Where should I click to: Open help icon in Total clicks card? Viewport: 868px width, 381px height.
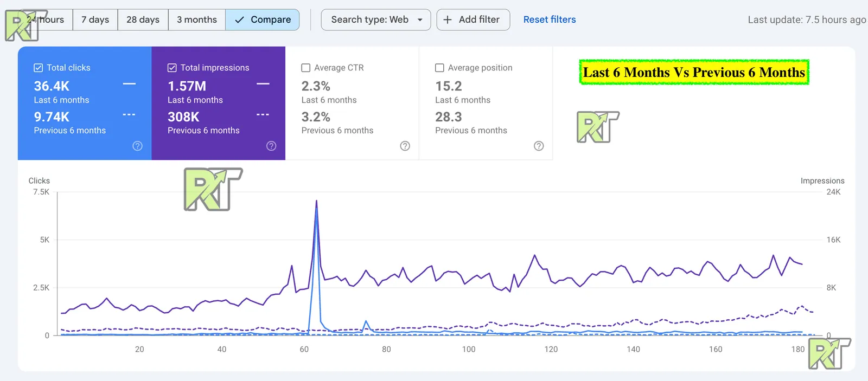click(138, 146)
